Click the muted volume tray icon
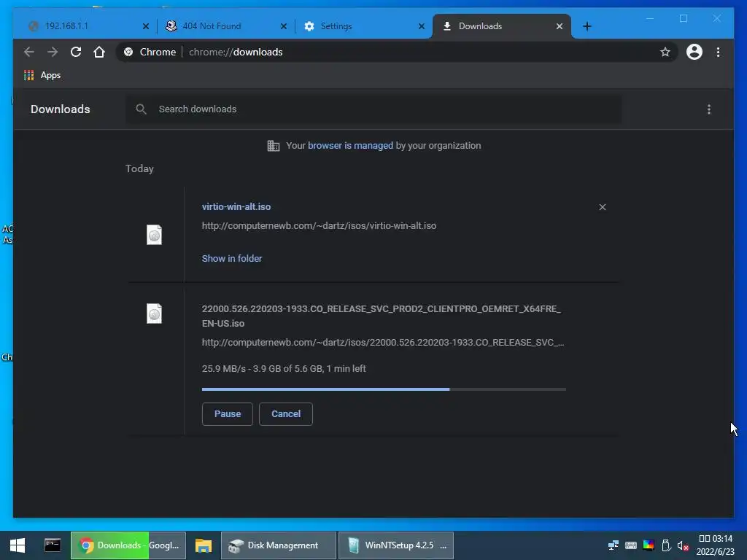The width and height of the screenshot is (747, 560). click(683, 545)
